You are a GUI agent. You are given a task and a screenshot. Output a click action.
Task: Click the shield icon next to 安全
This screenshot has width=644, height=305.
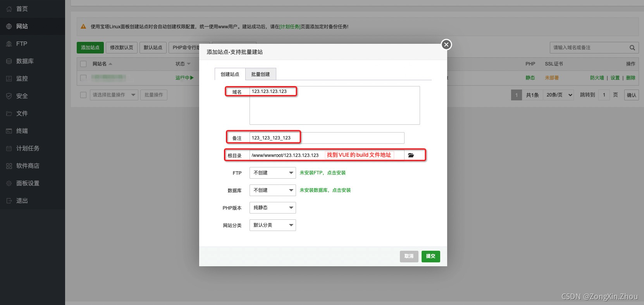click(9, 96)
